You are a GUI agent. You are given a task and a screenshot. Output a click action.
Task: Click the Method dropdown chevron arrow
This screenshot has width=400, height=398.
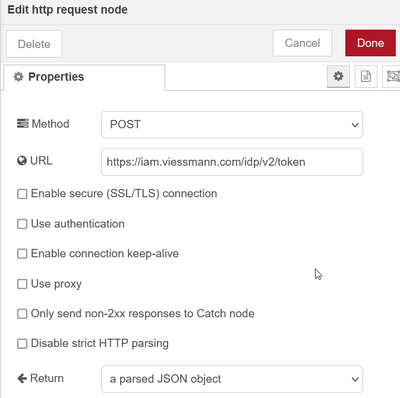coord(355,125)
